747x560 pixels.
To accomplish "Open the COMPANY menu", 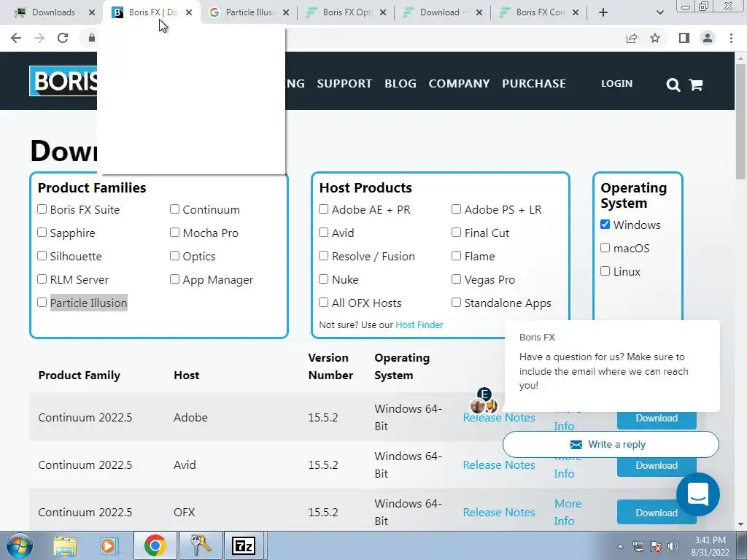I will pos(460,84).
